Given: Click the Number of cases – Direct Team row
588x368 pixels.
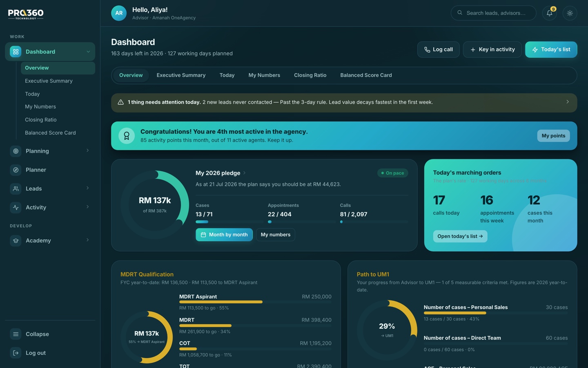Looking at the screenshot, I should pos(496,343).
